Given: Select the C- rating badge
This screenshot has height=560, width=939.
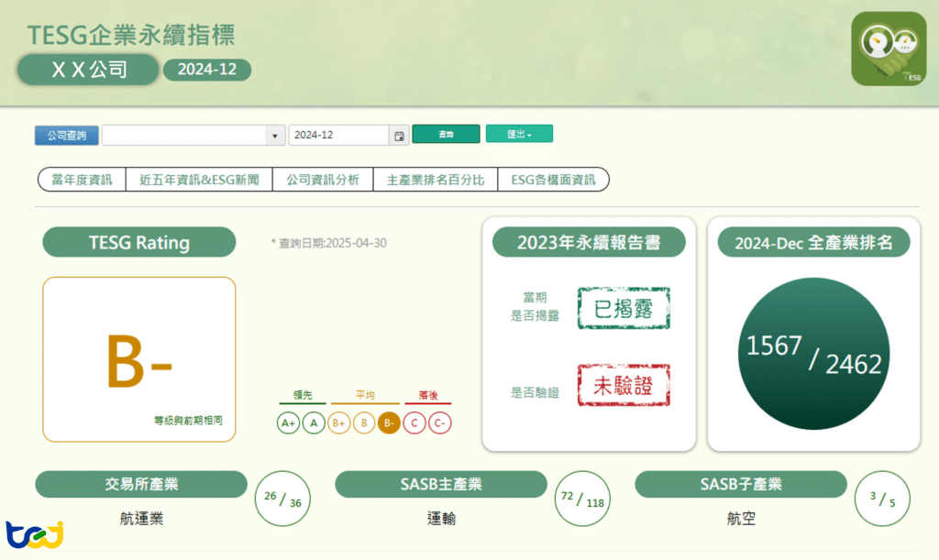Looking at the screenshot, I should click(438, 423).
